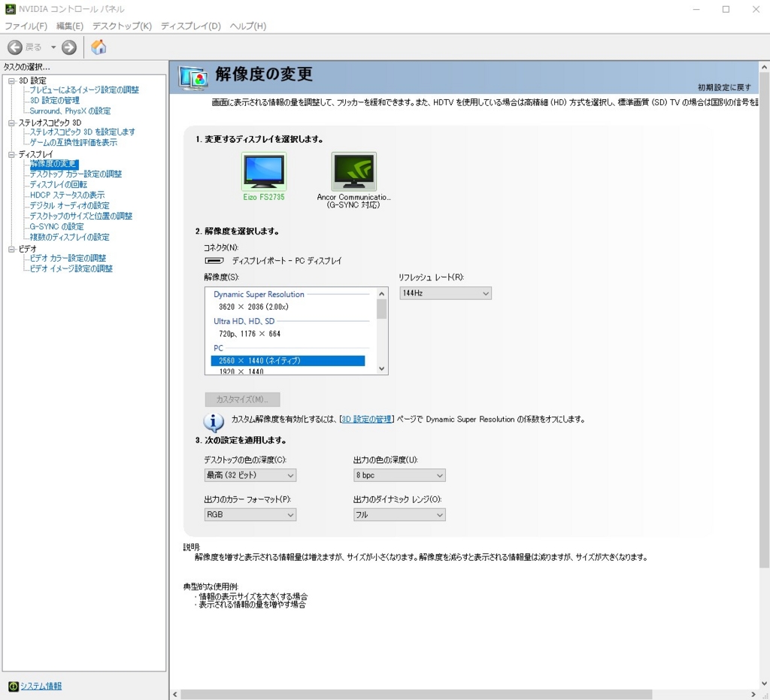Click the system information icon at bottom left
The image size is (770, 700).
[14, 686]
